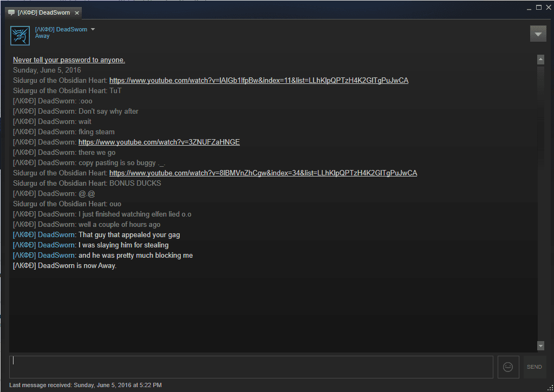Open the chat options dropdown at top right
554x392 pixels.
click(x=538, y=34)
